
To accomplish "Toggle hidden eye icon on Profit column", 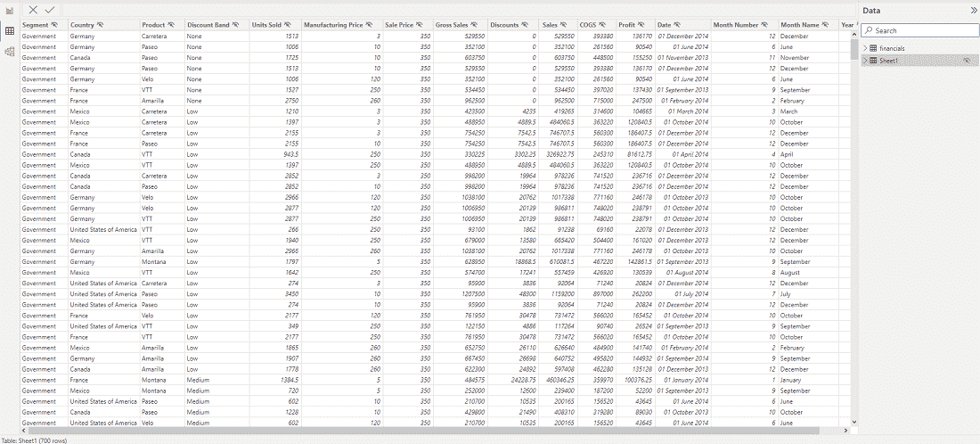I will pyautogui.click(x=641, y=25).
